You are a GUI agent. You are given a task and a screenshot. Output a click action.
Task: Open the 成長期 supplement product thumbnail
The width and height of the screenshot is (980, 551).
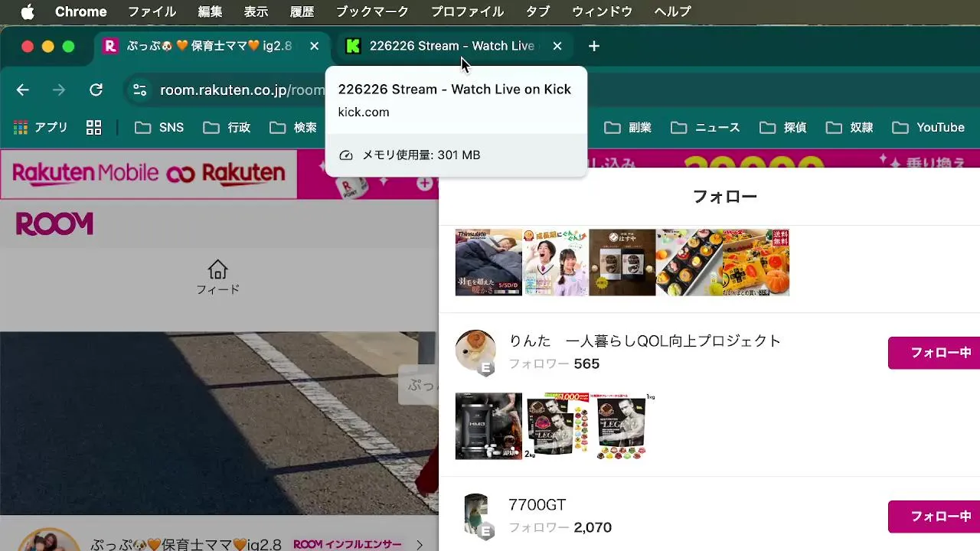pos(555,262)
